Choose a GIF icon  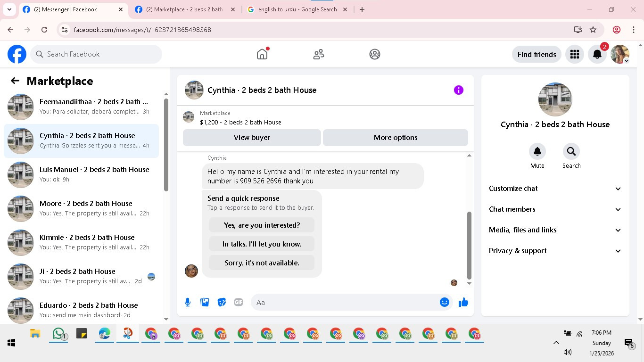(x=239, y=302)
